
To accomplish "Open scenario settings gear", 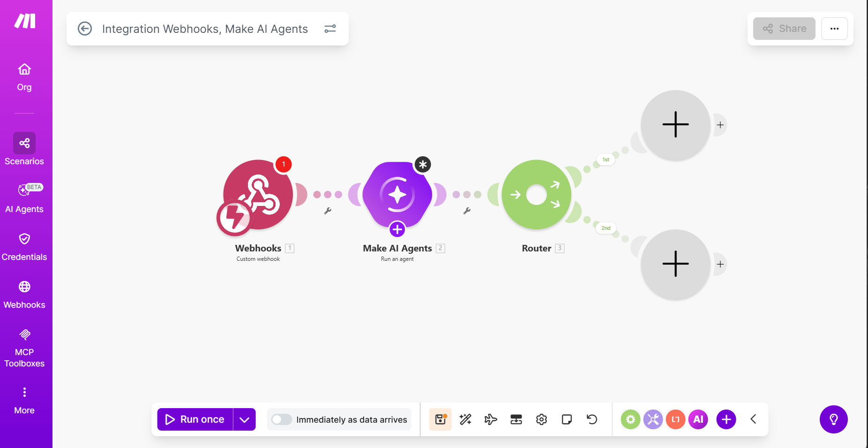I will pos(541,419).
